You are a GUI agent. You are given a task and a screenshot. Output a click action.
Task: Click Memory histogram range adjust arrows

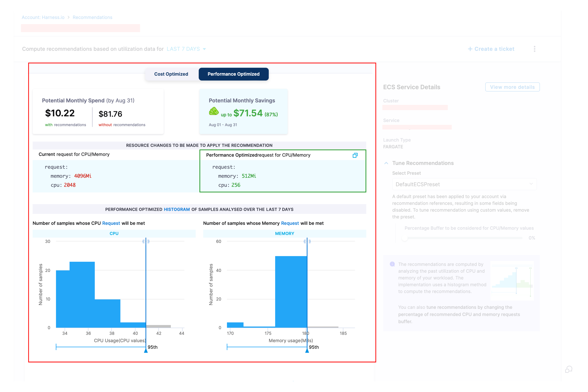307,242
